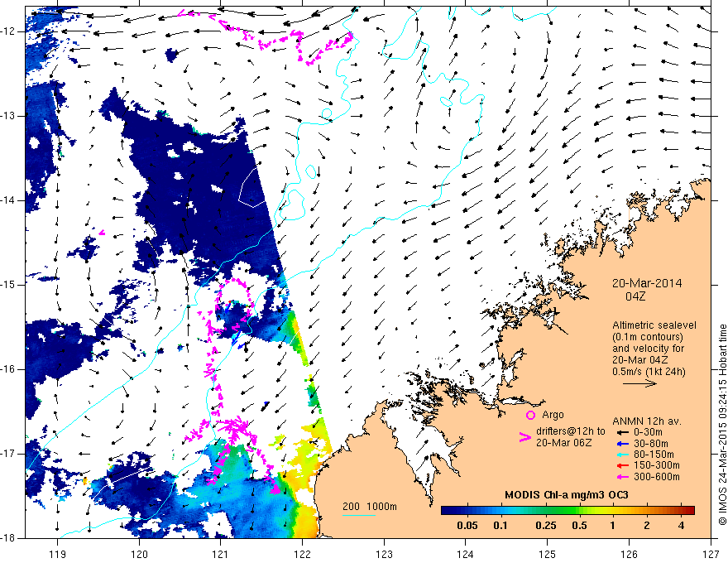Click the 'ANMN 12h av.' legend heading

[x=647, y=421]
